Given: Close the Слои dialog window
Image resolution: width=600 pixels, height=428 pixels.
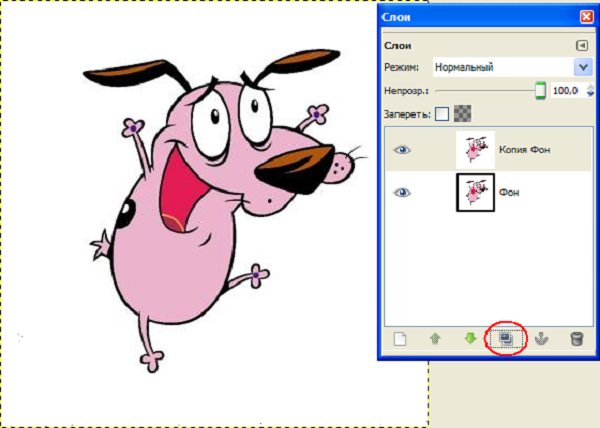Looking at the screenshot, I should pos(586,17).
